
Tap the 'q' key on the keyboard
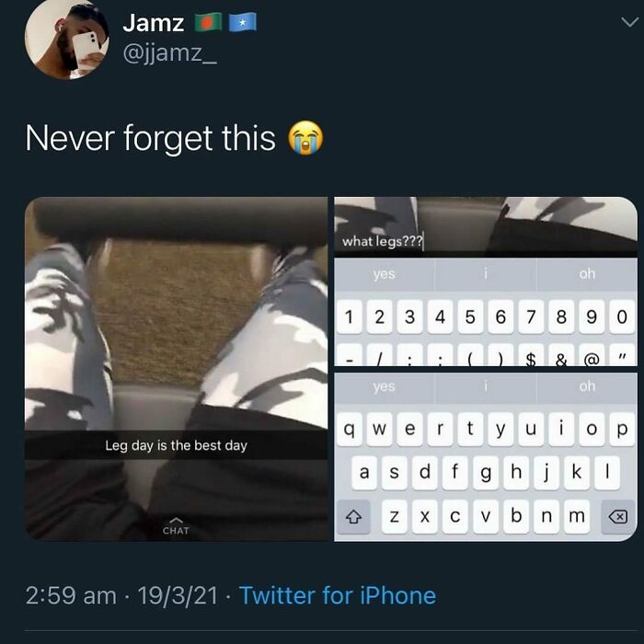pyautogui.click(x=349, y=430)
